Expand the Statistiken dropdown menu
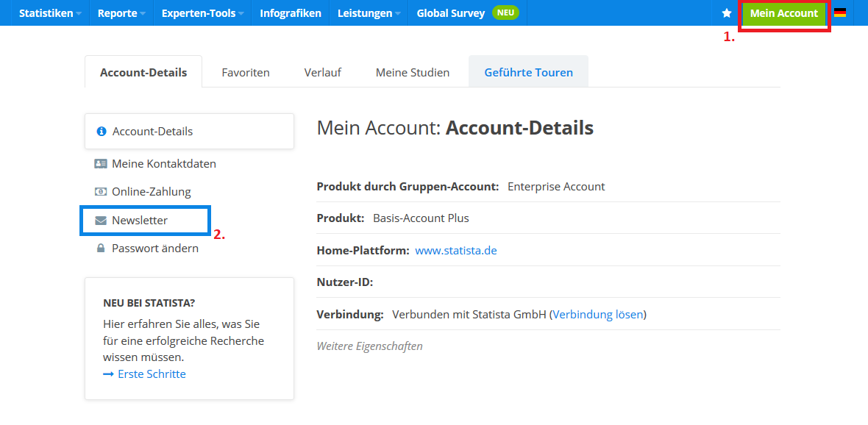This screenshot has height=425, width=868. [50, 13]
